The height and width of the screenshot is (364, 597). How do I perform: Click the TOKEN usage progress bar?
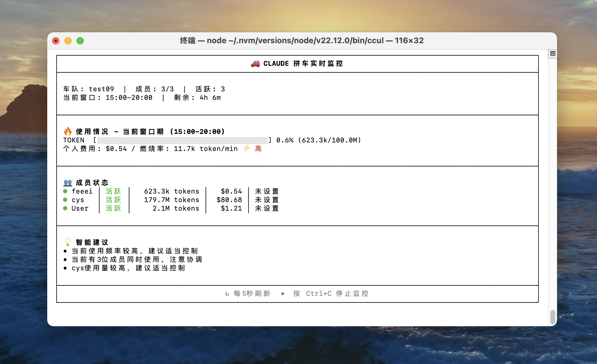click(182, 140)
